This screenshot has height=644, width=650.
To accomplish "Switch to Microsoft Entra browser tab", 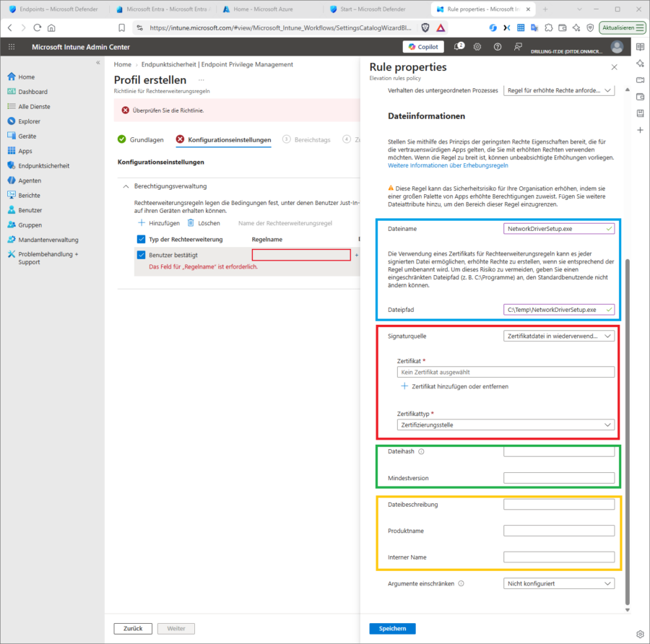I will [x=164, y=9].
